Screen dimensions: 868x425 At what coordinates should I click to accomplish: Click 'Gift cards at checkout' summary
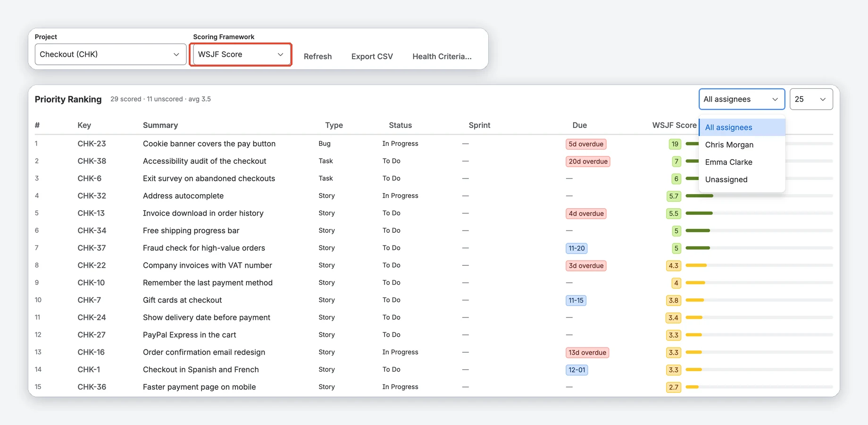(x=182, y=300)
